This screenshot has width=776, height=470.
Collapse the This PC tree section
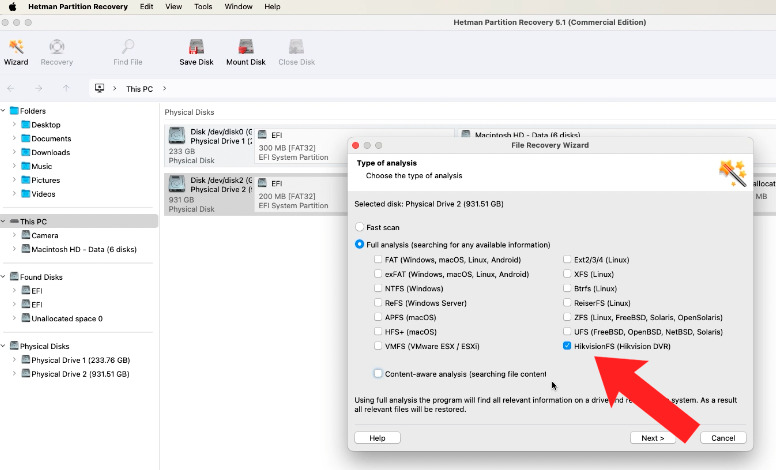3,222
